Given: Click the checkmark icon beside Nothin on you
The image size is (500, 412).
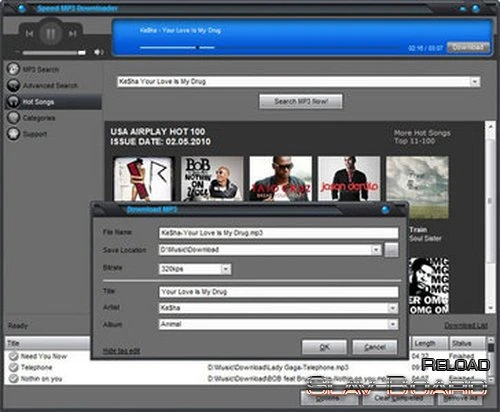Looking at the screenshot, I should click(13, 379).
